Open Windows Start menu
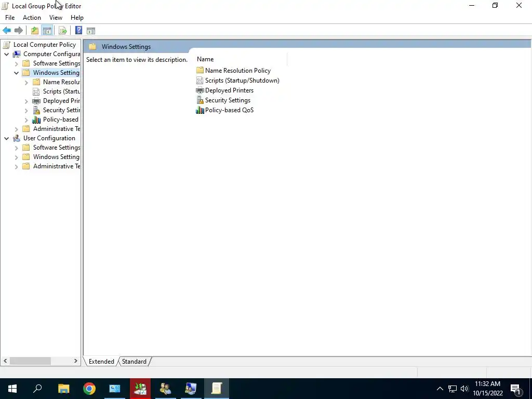This screenshot has width=532, height=399. 12,389
